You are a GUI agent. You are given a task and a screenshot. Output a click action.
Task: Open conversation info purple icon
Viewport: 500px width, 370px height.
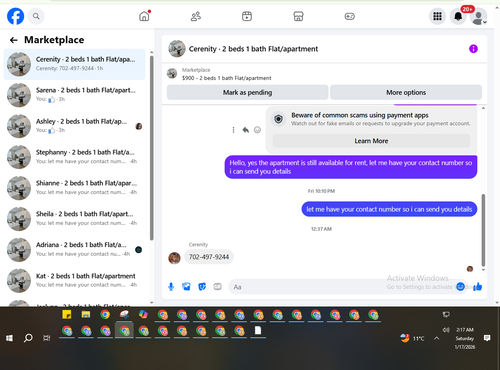coord(473,49)
